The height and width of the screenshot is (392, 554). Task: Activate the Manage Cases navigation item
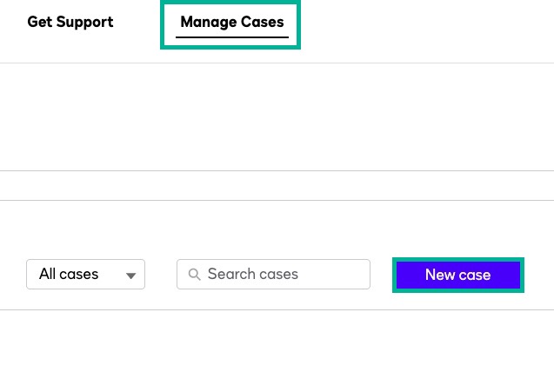(x=231, y=23)
